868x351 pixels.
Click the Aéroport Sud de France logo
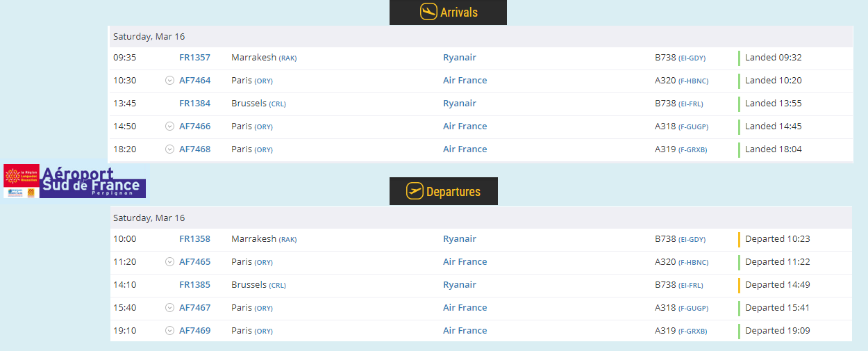pyautogui.click(x=76, y=181)
